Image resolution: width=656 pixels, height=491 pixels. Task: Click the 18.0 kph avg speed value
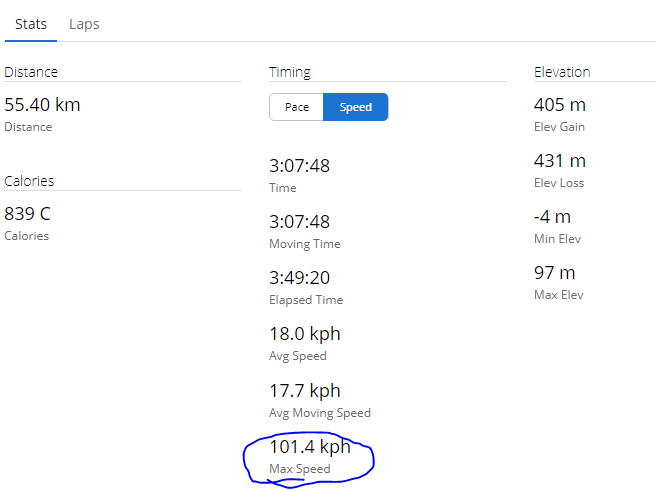point(305,334)
